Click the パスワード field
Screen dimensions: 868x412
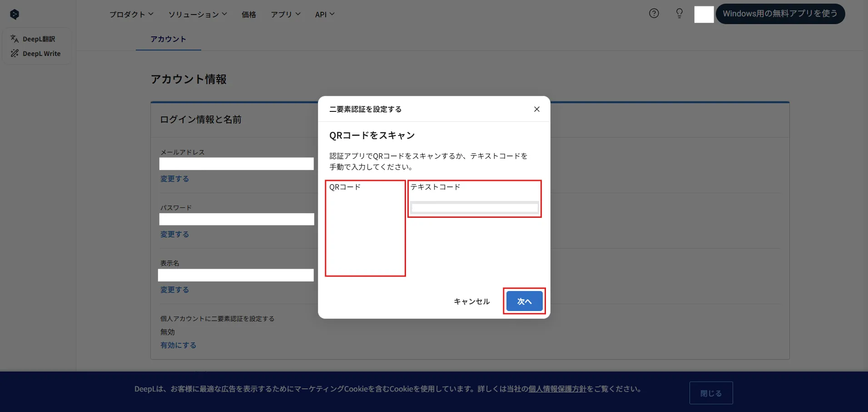236,219
